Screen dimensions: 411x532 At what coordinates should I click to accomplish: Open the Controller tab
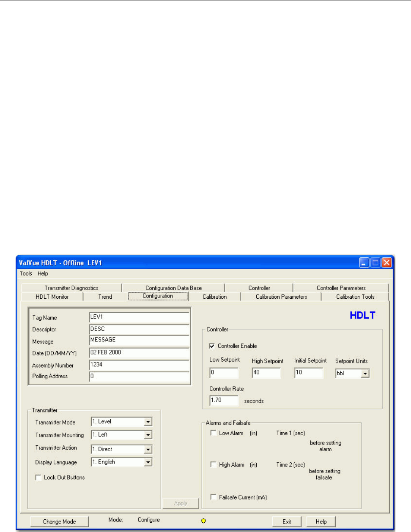click(x=259, y=288)
